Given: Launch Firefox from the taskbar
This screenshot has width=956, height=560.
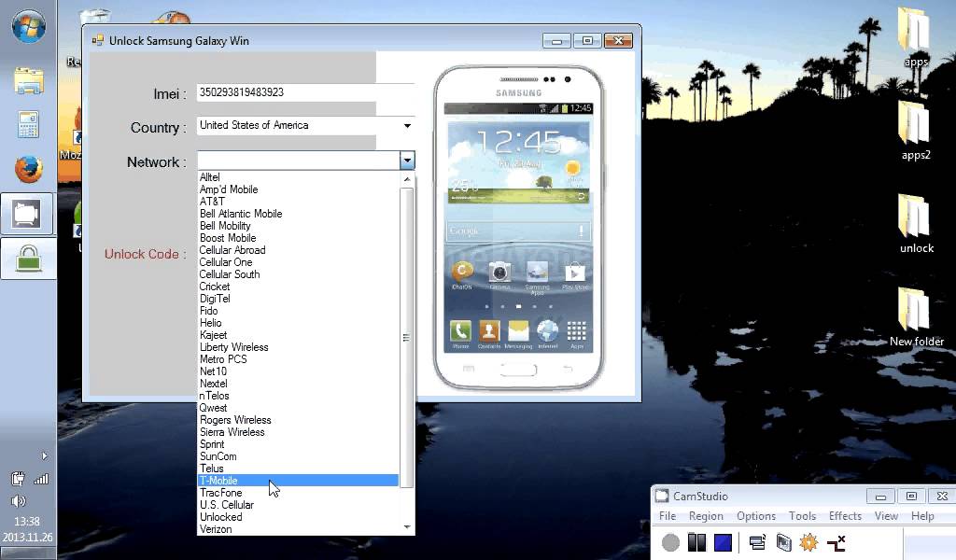Looking at the screenshot, I should click(28, 169).
